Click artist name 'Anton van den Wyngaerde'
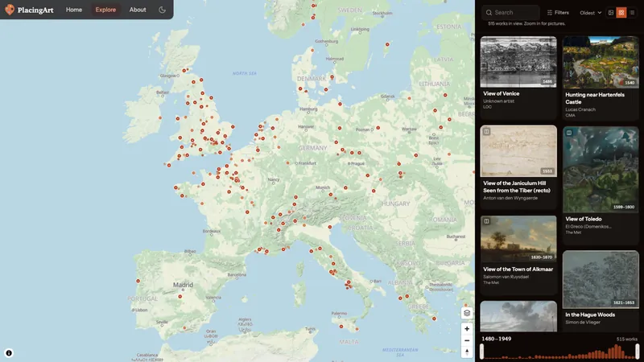 [510, 198]
